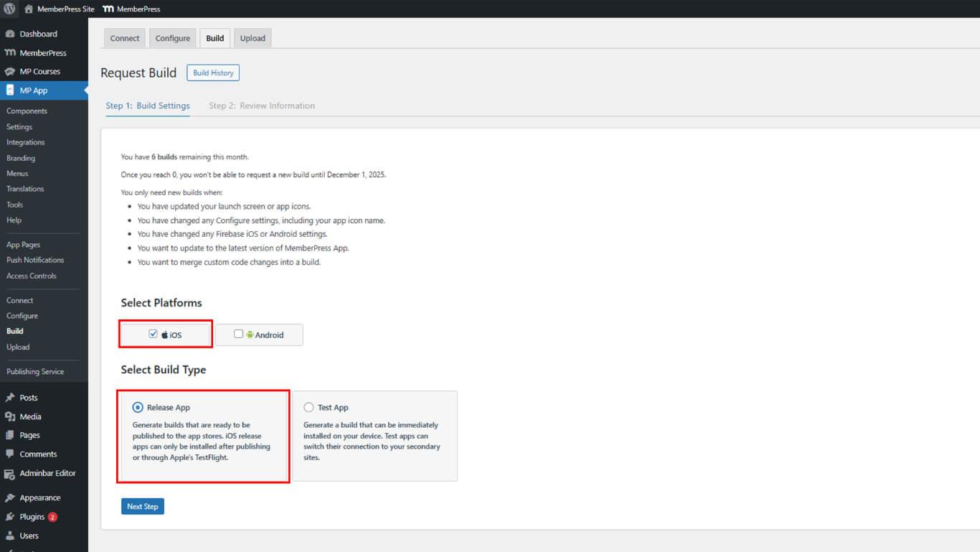Viewport: 980px width, 552px height.
Task: Open Plugins menu with update badge
Action: [32, 517]
